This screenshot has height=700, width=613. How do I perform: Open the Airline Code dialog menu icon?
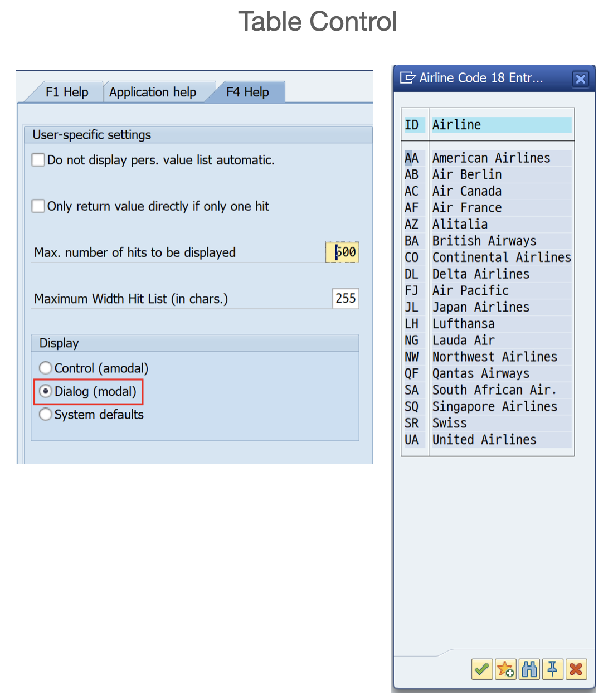[408, 78]
